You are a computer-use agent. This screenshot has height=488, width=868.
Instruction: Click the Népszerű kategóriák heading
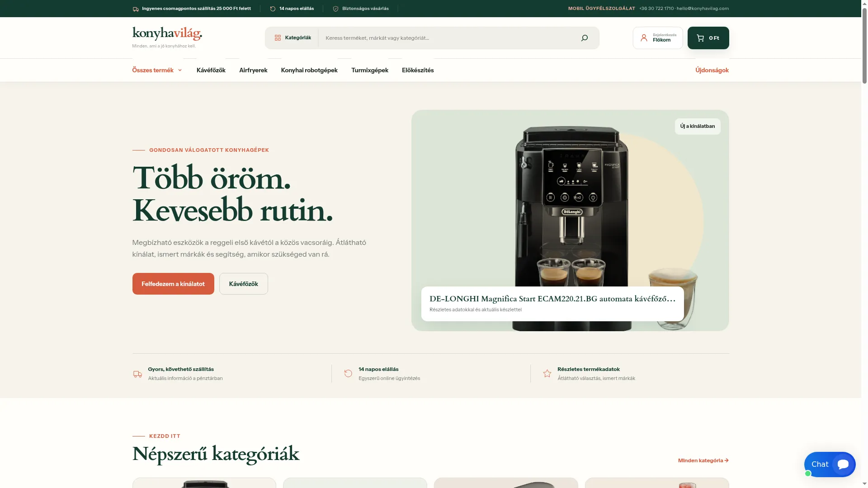coord(216,454)
